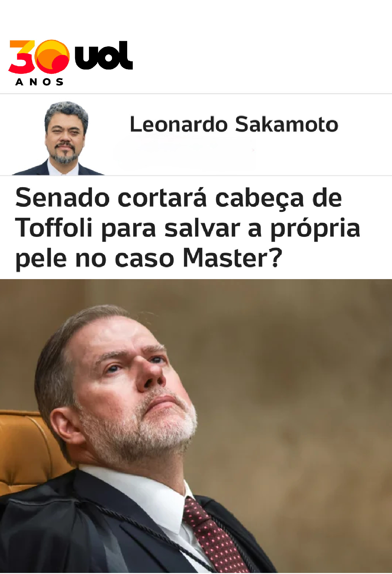Click the "ANOS" text under the logo
Viewport: 392px width, 574px height.
click(39, 82)
